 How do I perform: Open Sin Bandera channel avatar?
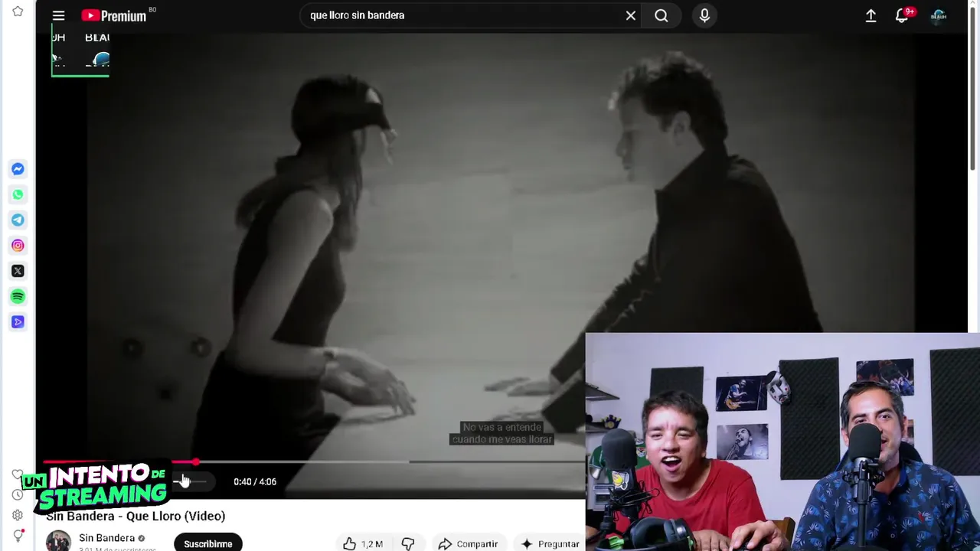(x=58, y=541)
